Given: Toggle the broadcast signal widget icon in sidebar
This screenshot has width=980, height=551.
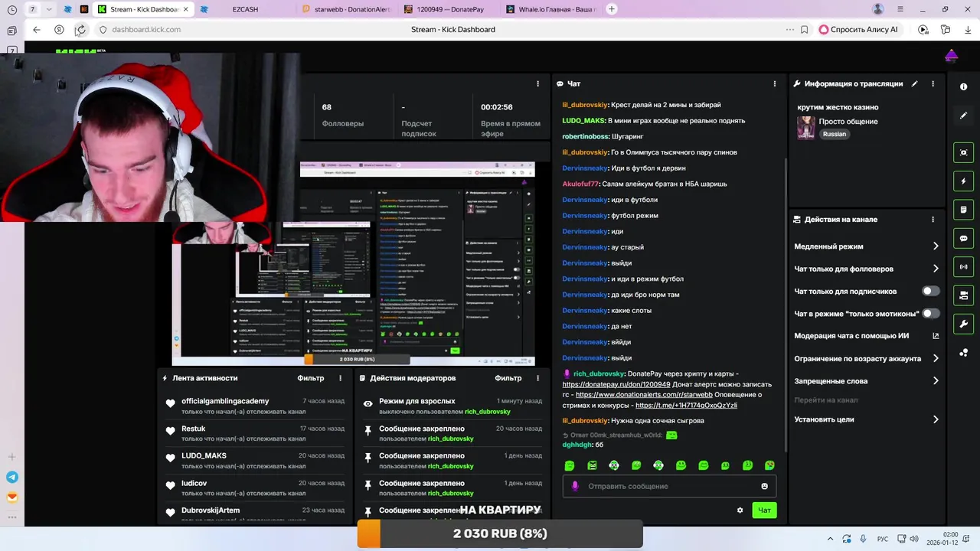Looking at the screenshot, I should (x=963, y=267).
